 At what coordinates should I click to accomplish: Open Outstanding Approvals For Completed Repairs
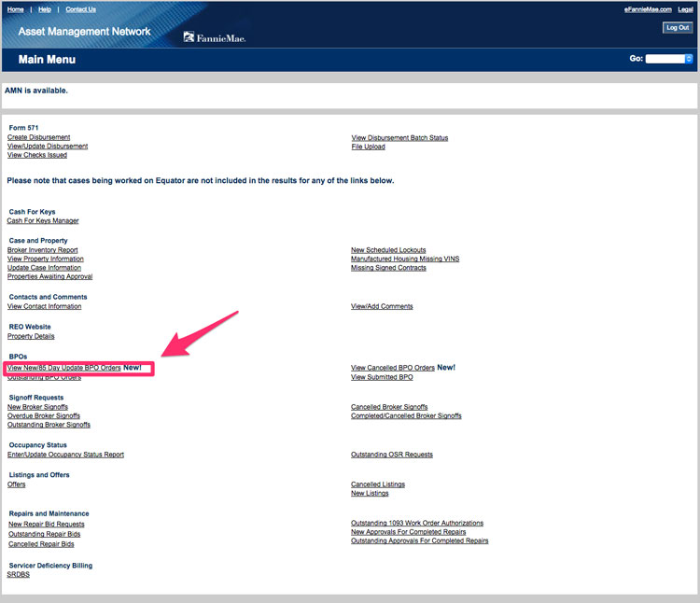point(420,541)
